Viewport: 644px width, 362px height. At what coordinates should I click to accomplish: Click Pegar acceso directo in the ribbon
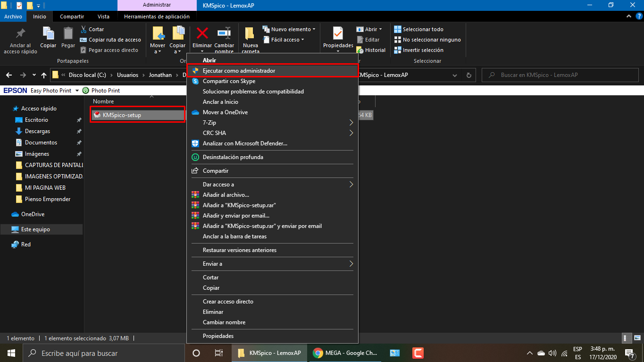[109, 50]
